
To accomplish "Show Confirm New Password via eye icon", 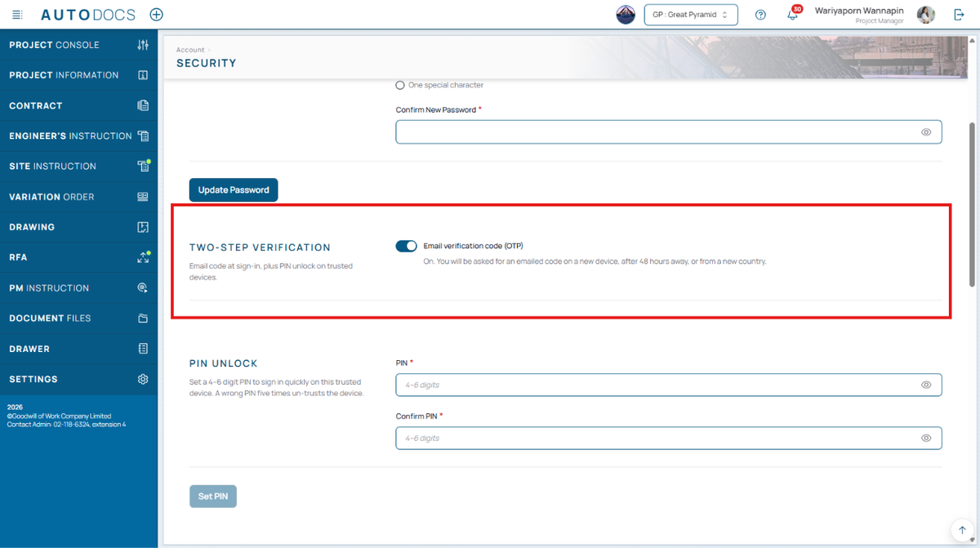I will (x=926, y=131).
